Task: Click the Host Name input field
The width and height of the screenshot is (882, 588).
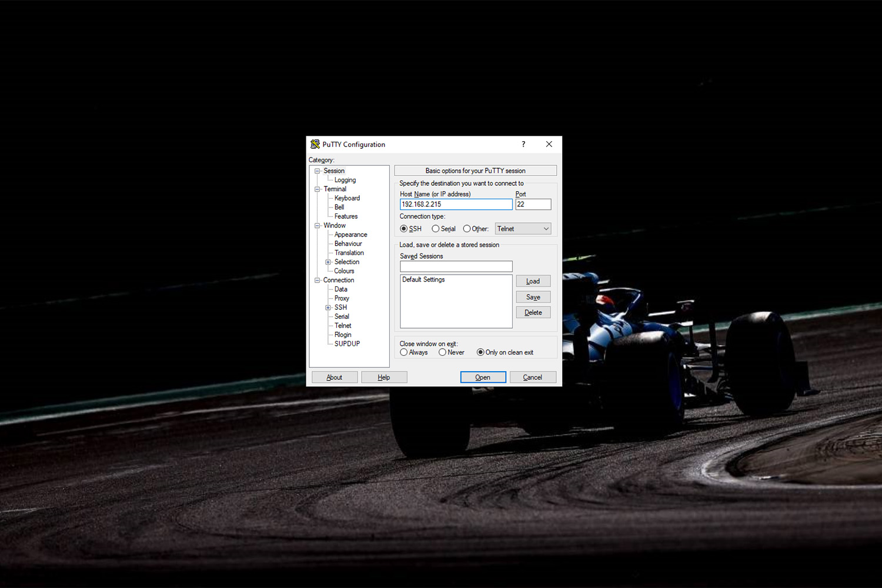Action: tap(456, 205)
